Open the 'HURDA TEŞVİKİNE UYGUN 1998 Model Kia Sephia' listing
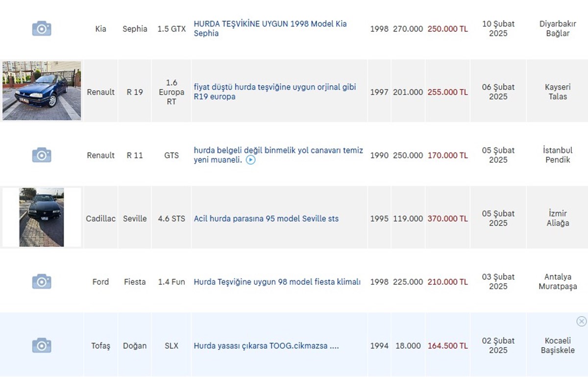 pyautogui.click(x=270, y=28)
